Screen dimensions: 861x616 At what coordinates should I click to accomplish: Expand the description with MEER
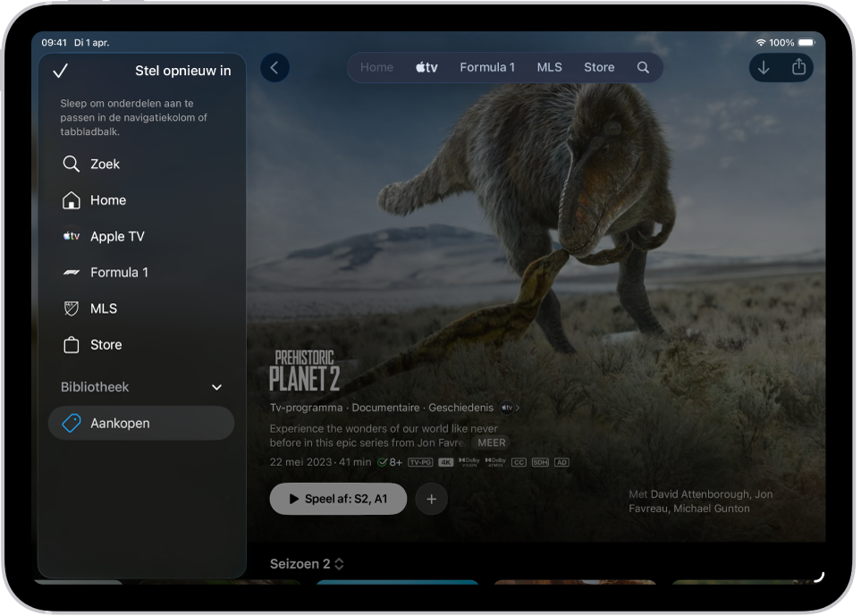click(491, 443)
